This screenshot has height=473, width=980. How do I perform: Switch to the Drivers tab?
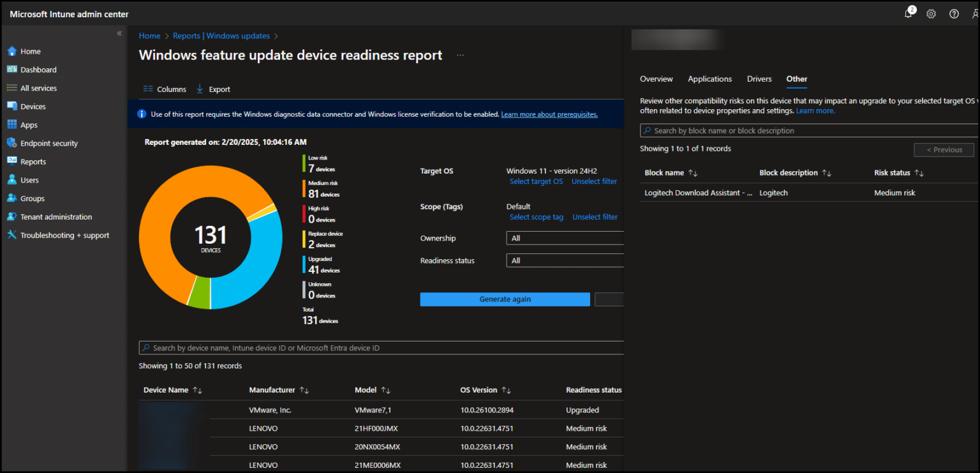point(759,79)
